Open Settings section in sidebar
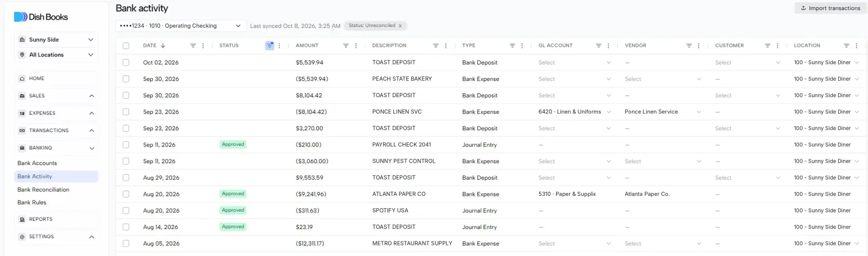 [x=56, y=237]
